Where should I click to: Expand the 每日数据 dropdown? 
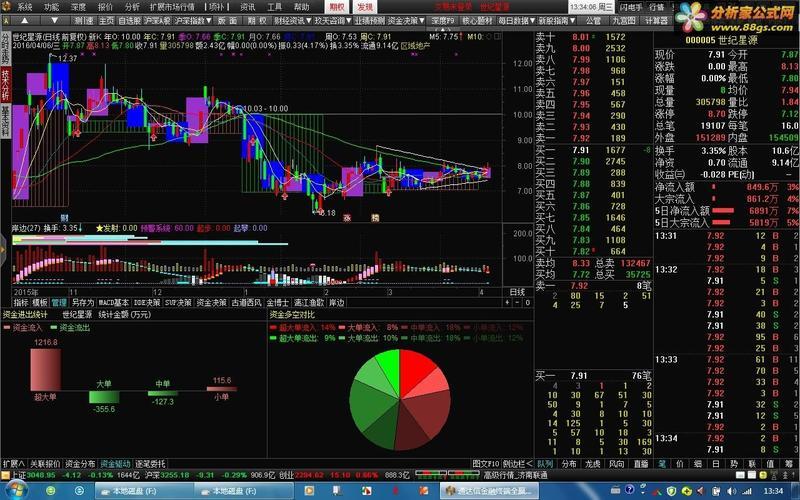[x=517, y=21]
